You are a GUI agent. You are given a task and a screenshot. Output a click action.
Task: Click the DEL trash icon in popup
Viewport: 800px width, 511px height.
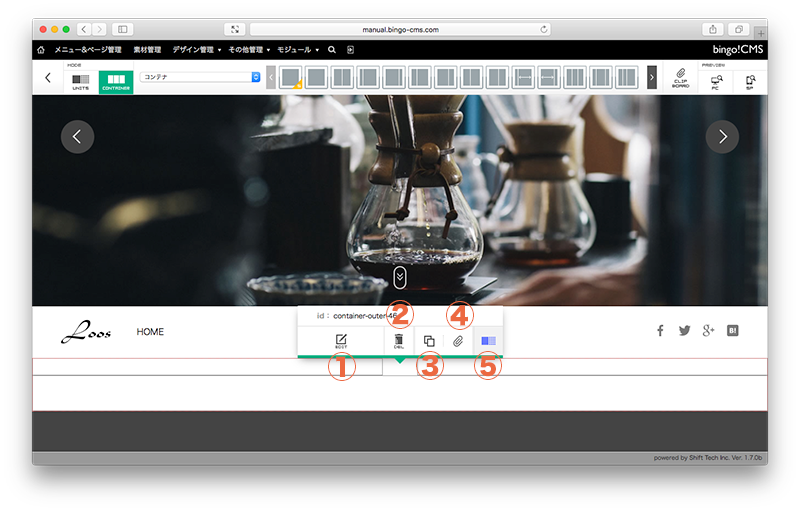tap(399, 341)
